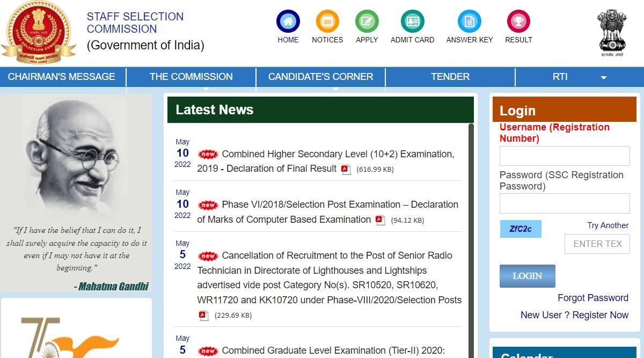Click the Username registration number field
This screenshot has width=644, height=358.
564,156
